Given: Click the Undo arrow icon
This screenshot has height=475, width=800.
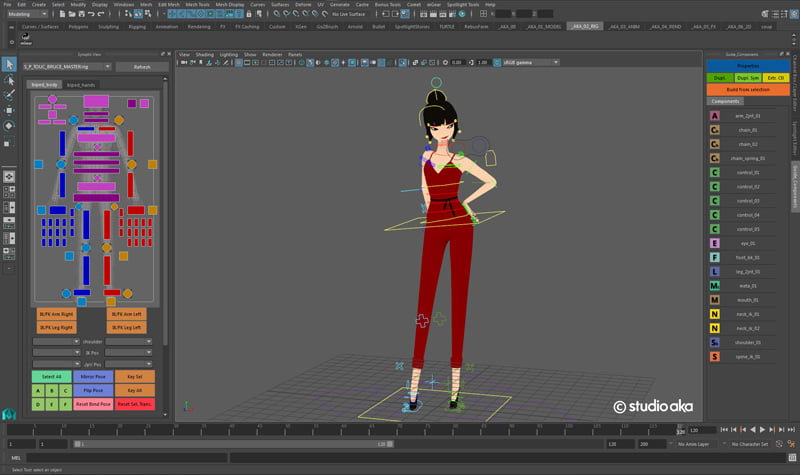Looking at the screenshot, I should point(91,14).
